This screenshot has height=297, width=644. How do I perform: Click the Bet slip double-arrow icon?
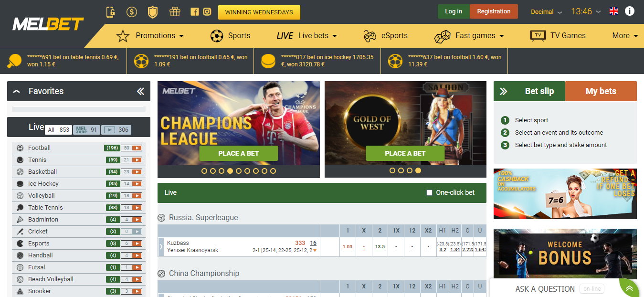point(503,91)
